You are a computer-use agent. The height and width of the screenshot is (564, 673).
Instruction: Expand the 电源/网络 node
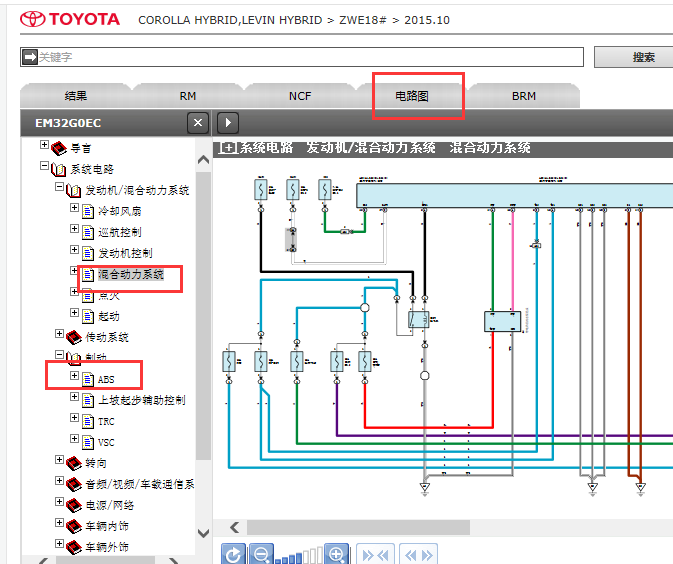pyautogui.click(x=59, y=502)
